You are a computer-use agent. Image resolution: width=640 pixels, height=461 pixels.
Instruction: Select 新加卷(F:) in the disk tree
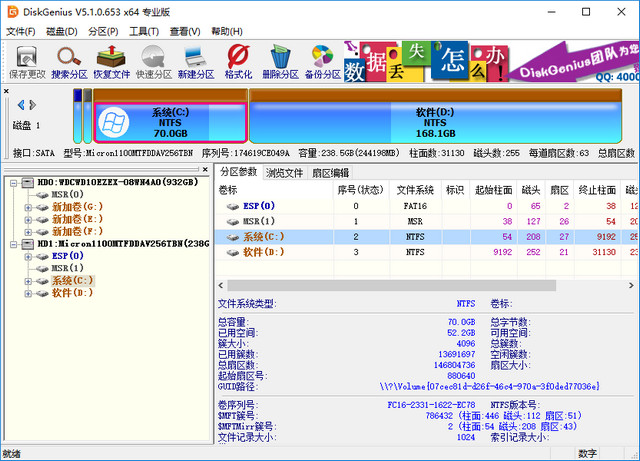tap(77, 231)
